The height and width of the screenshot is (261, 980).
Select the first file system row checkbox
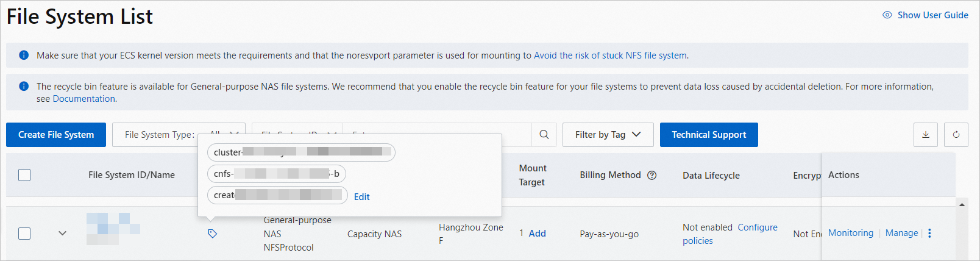pos(24,234)
